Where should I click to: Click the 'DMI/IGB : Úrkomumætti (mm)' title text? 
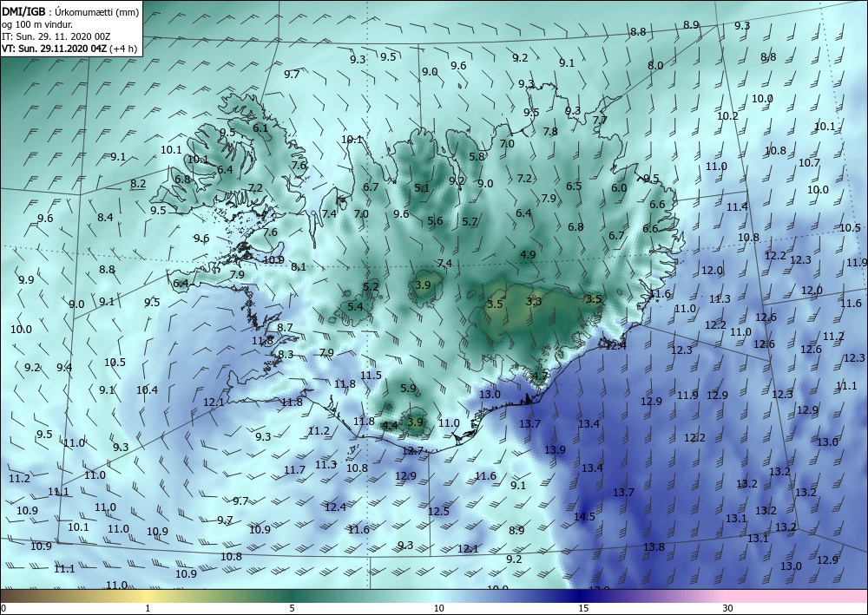[71, 12]
